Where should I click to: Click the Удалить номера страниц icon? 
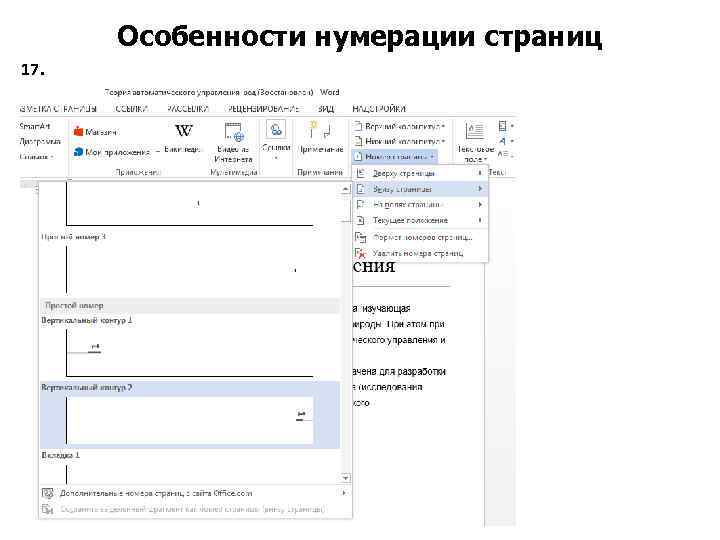click(x=361, y=253)
